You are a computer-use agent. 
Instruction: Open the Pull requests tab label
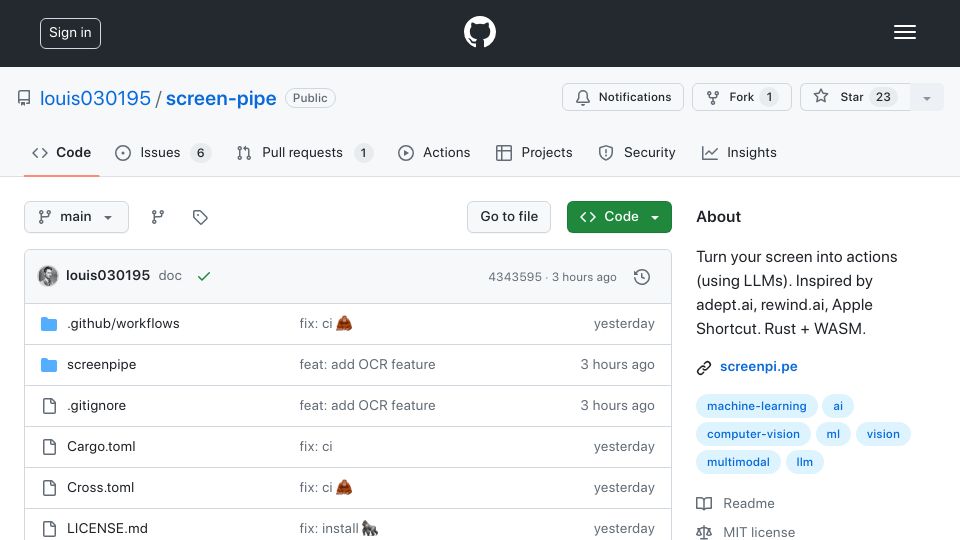[x=302, y=152]
